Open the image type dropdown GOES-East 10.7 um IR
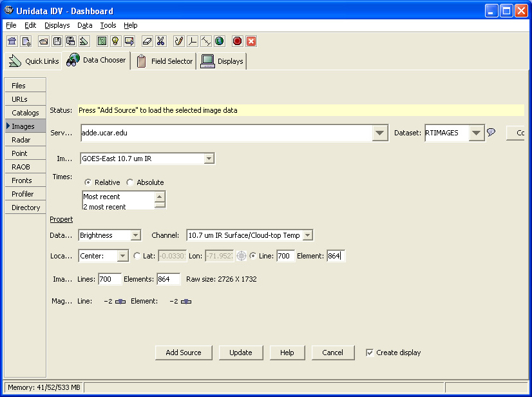532x397 pixels. click(x=209, y=159)
